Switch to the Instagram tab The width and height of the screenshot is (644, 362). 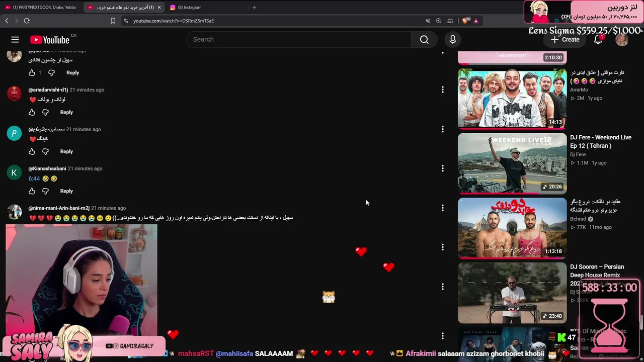(206, 7)
